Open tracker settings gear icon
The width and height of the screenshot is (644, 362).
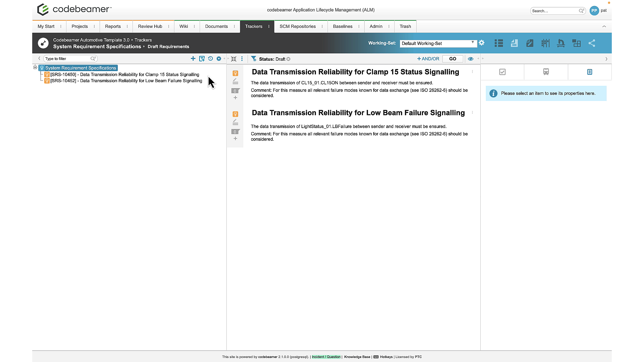coord(219,58)
